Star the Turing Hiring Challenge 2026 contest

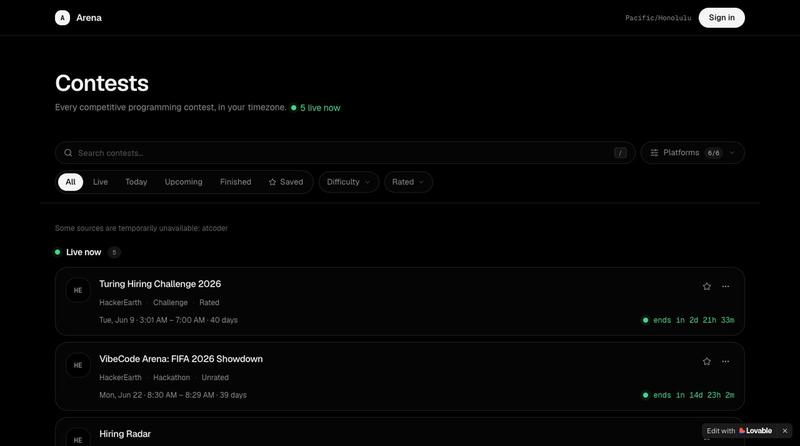pyautogui.click(x=707, y=286)
